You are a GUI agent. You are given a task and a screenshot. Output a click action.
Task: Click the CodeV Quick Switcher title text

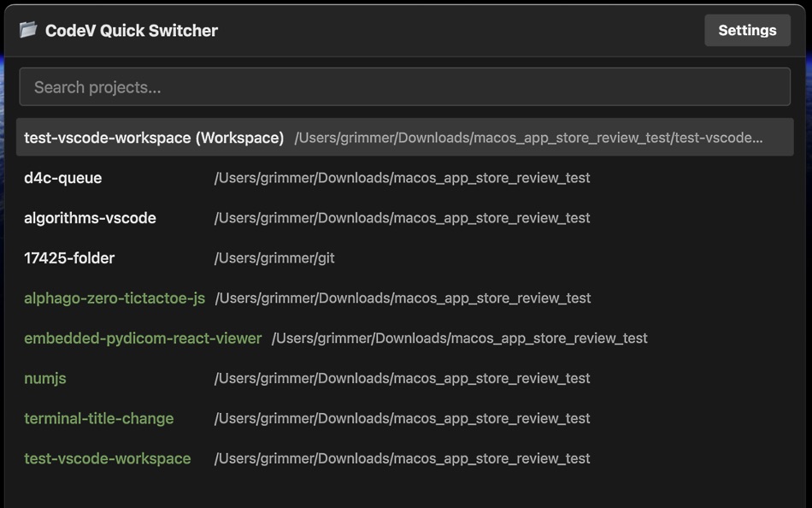pos(132,30)
